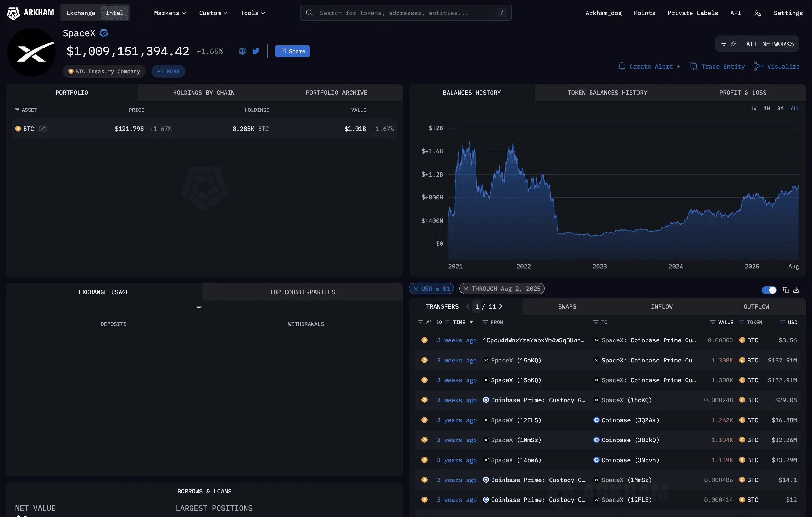Click the network filter icon beside ALL NETWORKS
812x517 pixels.
point(724,44)
